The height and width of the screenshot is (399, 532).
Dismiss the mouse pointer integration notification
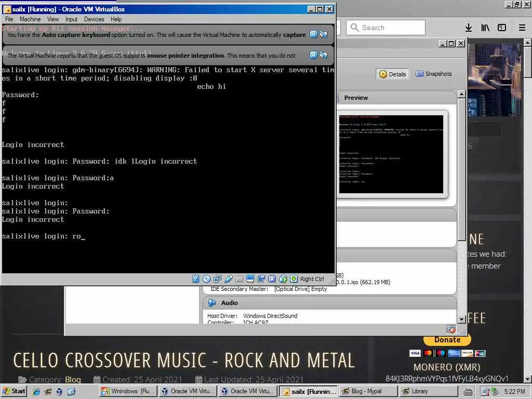pyautogui.click(x=313, y=55)
